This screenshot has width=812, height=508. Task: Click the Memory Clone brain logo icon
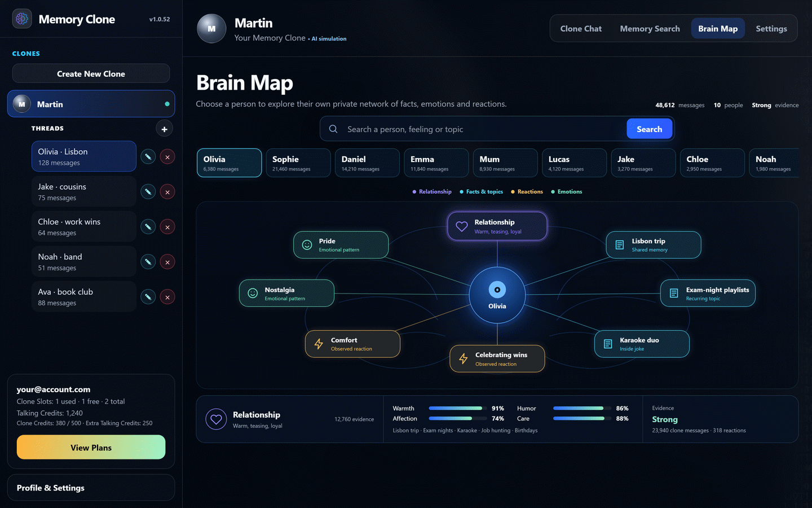pyautogui.click(x=22, y=19)
